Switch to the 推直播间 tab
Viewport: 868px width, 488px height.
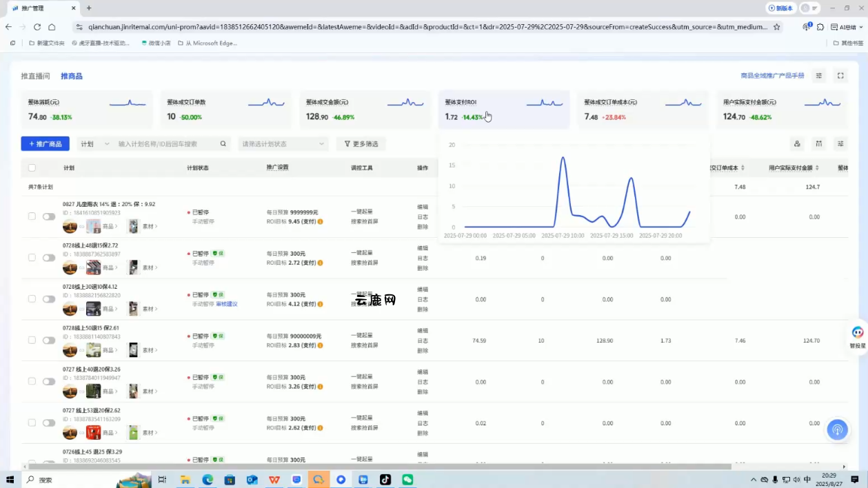point(35,76)
